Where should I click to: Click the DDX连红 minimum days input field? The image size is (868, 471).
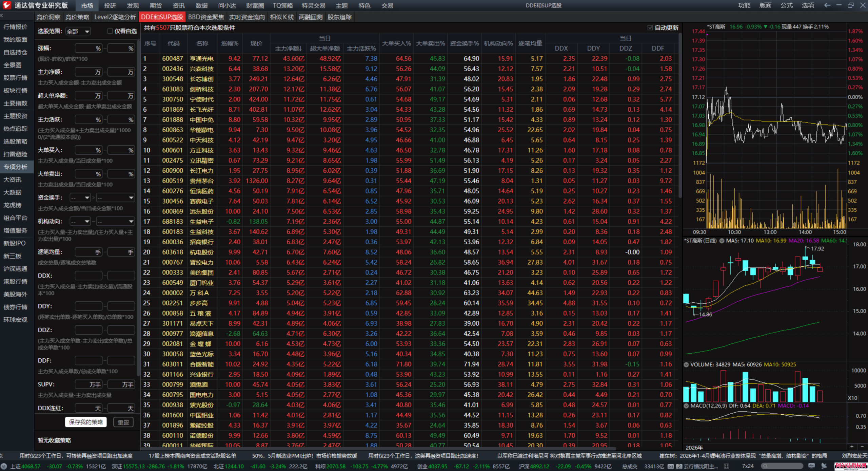[x=88, y=408]
